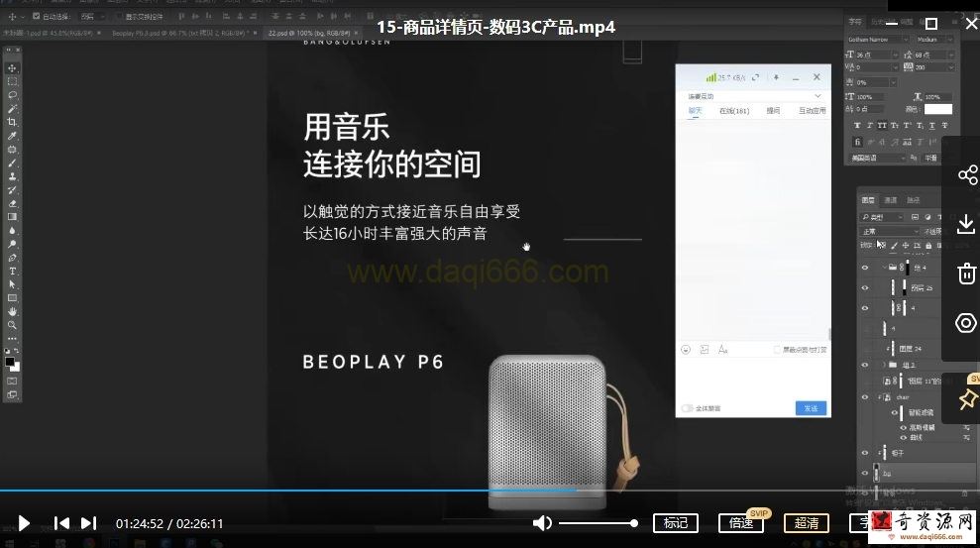Select the Move tool in Photoshop toolbar
This screenshot has height=548, width=980.
click(12, 68)
